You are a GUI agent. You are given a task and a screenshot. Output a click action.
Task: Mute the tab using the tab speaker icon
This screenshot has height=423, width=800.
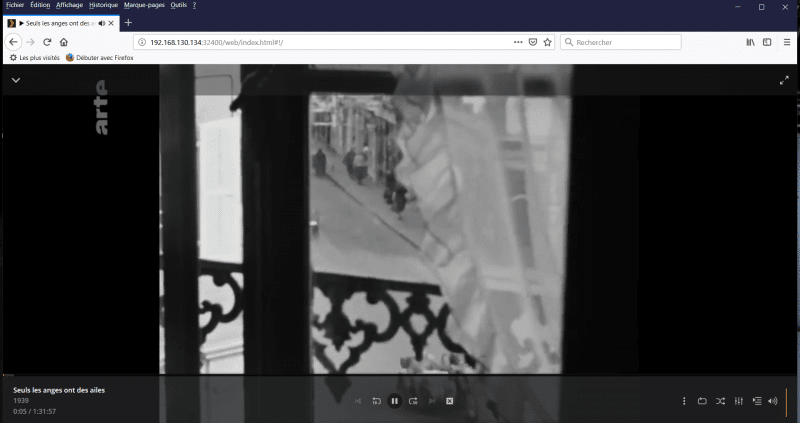coord(102,23)
